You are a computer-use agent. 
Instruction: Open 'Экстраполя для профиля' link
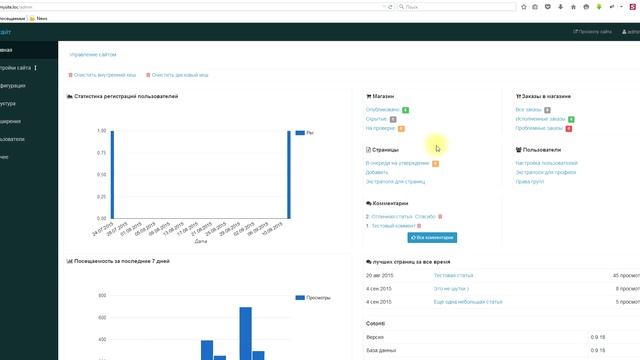point(546,172)
